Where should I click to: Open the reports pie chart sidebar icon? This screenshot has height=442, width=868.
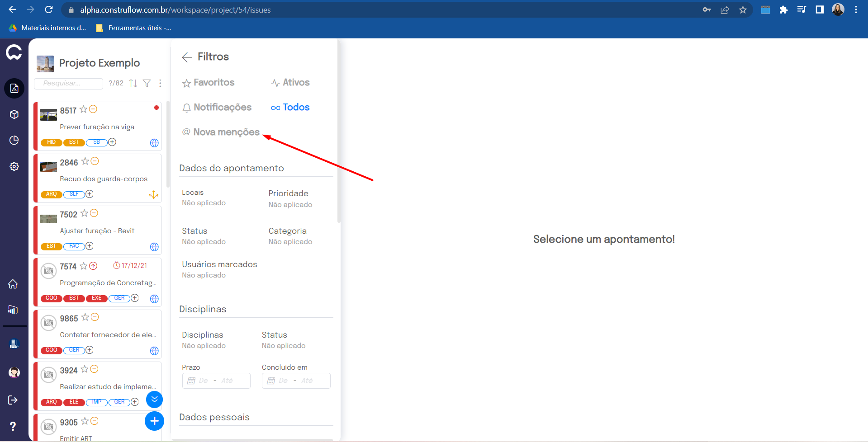(x=14, y=140)
